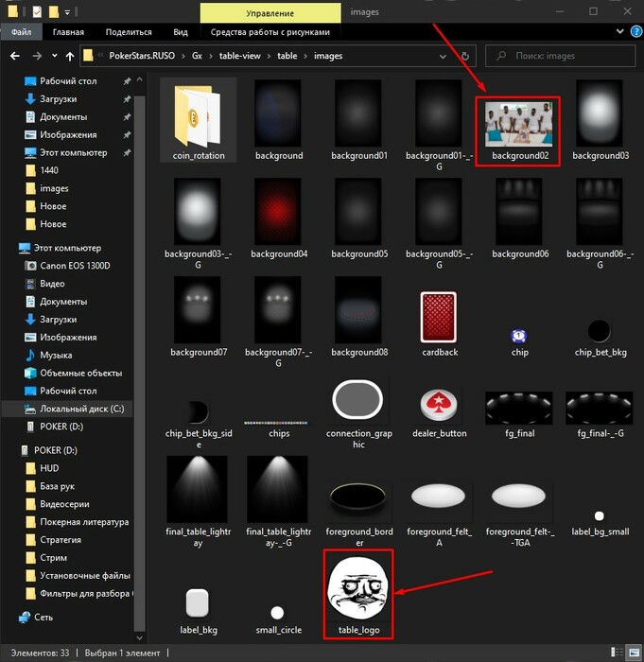Select the chip image file
Image resolution: width=644 pixels, height=662 pixels.
[519, 342]
